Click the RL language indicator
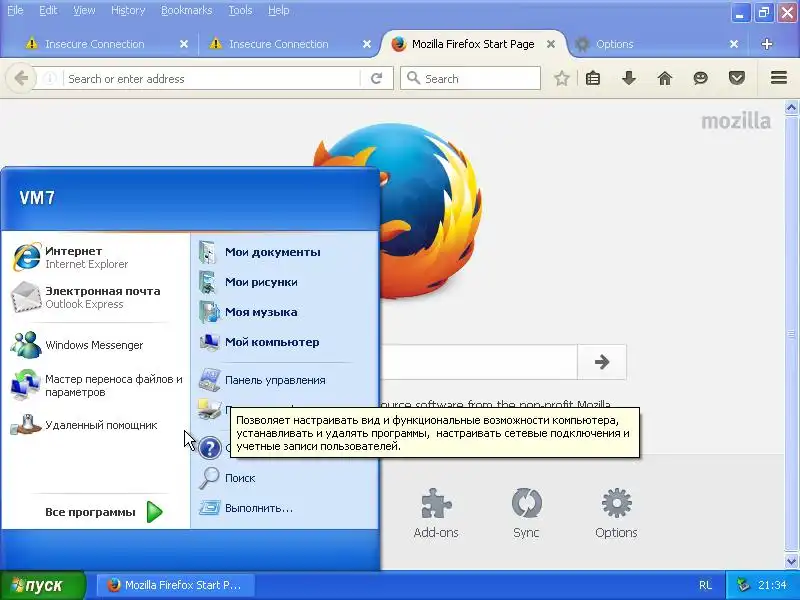The height and width of the screenshot is (600, 800). click(x=706, y=585)
